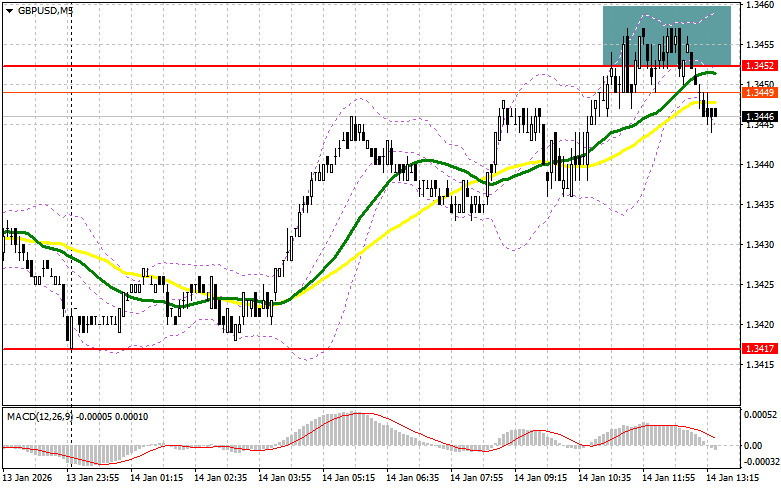The height and width of the screenshot is (489, 781).
Task: Select the 0.00052 MACD scale value
Action: coord(761,415)
